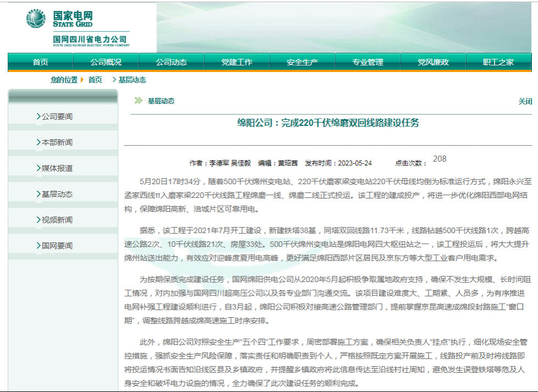
Task: Open the 党风廉政 navigation tab
Action: pos(433,62)
